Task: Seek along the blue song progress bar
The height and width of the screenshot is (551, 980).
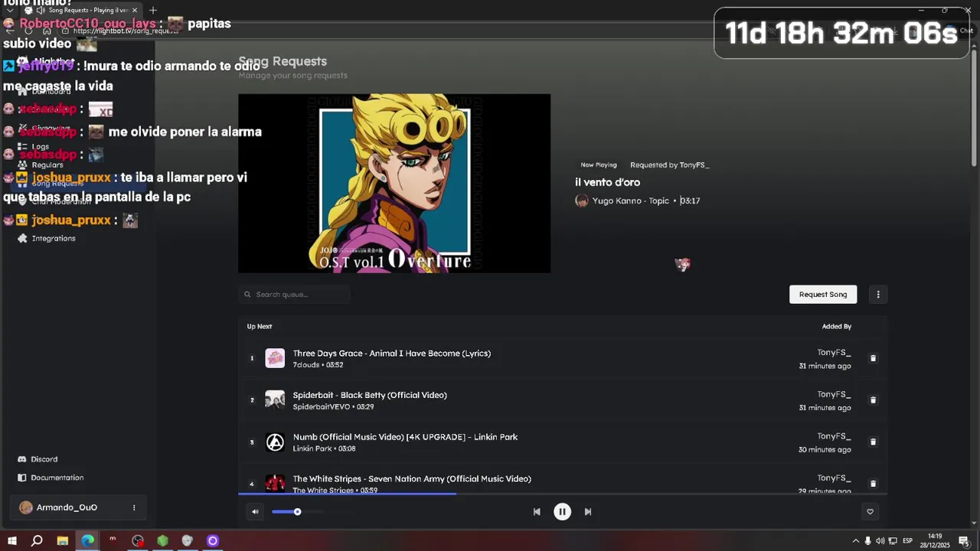Action: point(347,494)
